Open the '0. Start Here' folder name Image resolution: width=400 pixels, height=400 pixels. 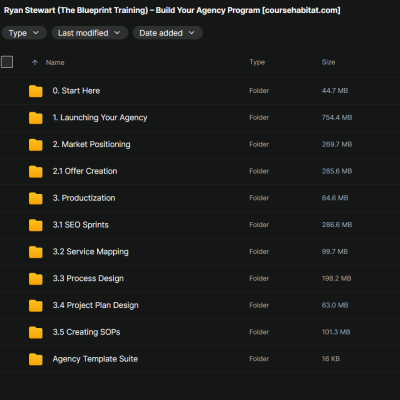click(x=76, y=91)
